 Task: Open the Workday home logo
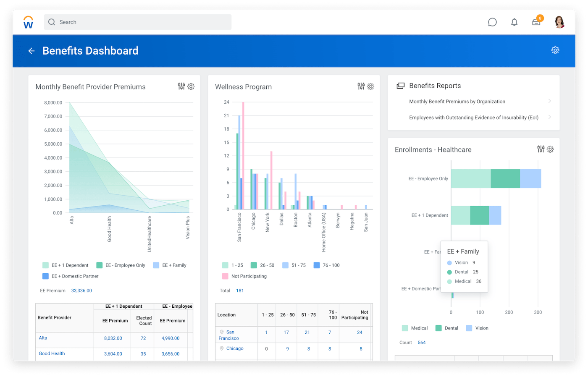coord(28,22)
